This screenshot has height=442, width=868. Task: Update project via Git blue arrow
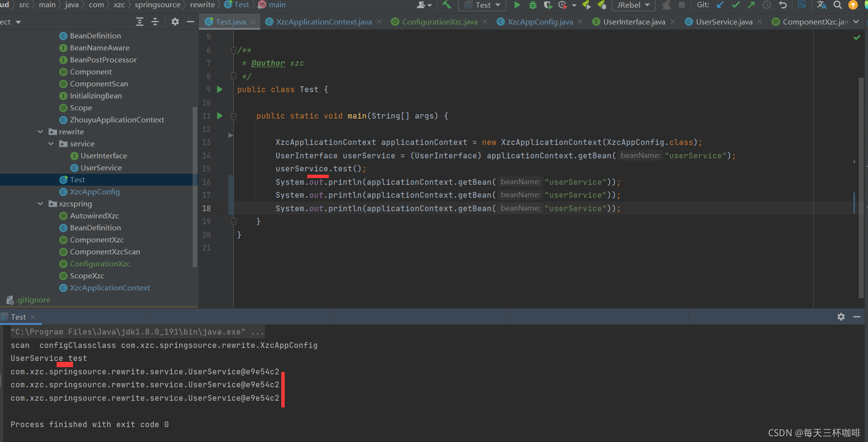click(720, 5)
